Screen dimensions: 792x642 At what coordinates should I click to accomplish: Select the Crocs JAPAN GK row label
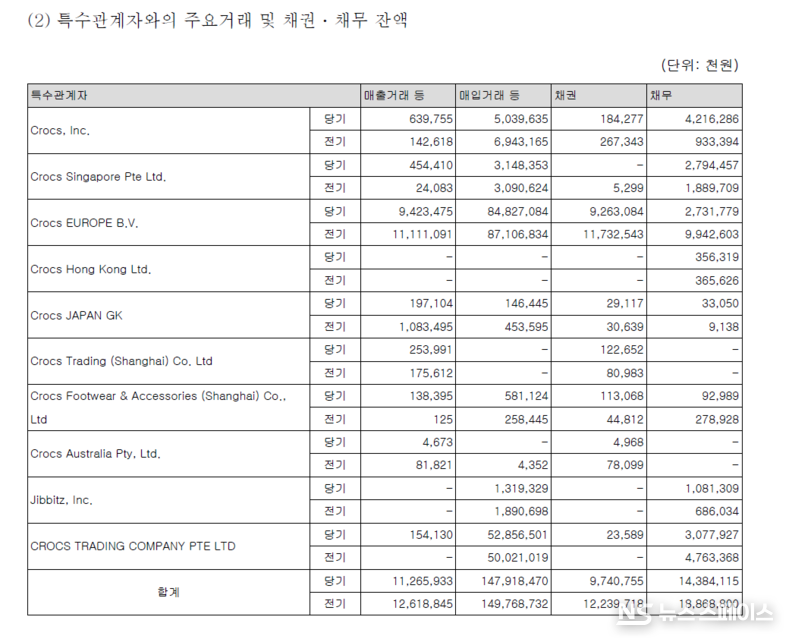coord(77,315)
